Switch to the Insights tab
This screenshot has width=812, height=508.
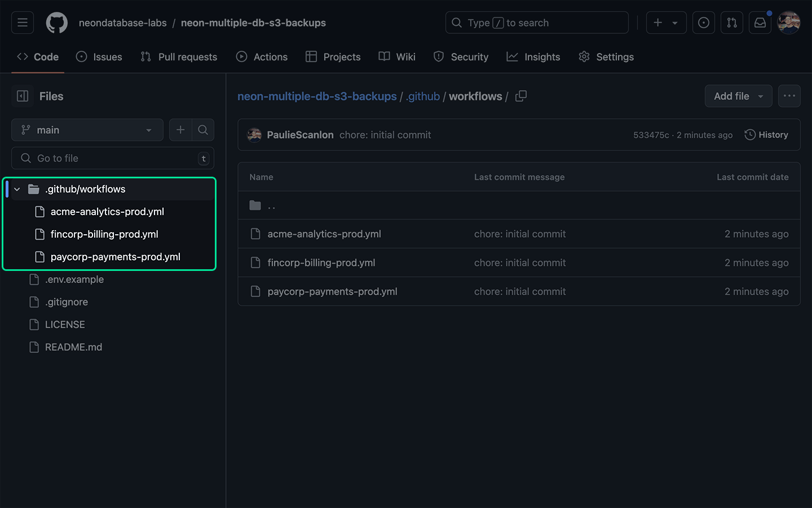tap(533, 57)
